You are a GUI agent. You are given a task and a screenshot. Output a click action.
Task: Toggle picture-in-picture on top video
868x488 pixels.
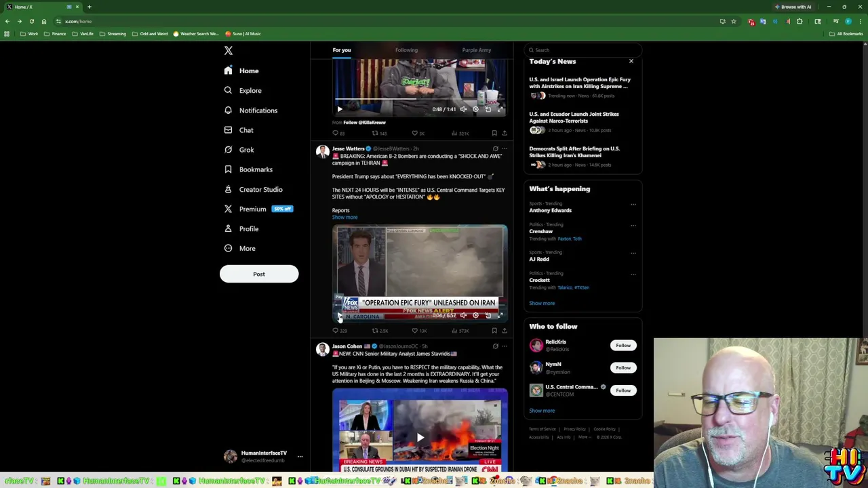tap(488, 109)
